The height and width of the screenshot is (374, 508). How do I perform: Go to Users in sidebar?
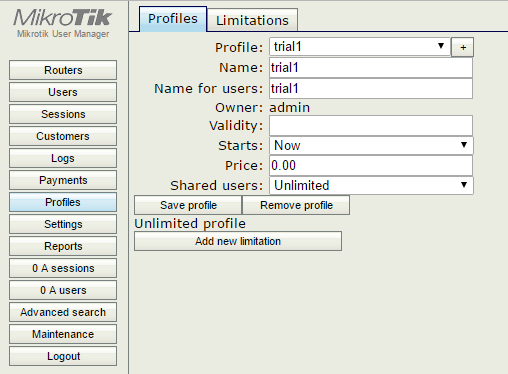click(63, 92)
